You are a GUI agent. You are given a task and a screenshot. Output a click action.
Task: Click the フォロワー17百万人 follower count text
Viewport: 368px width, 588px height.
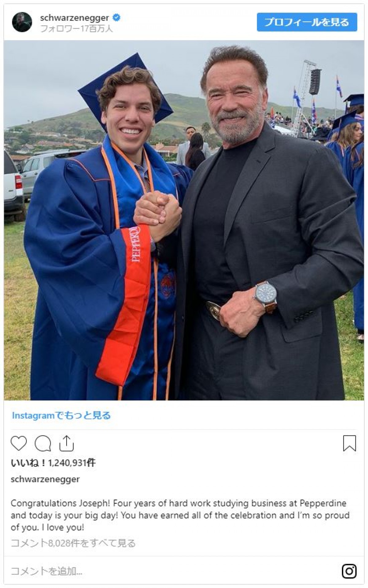click(x=76, y=29)
